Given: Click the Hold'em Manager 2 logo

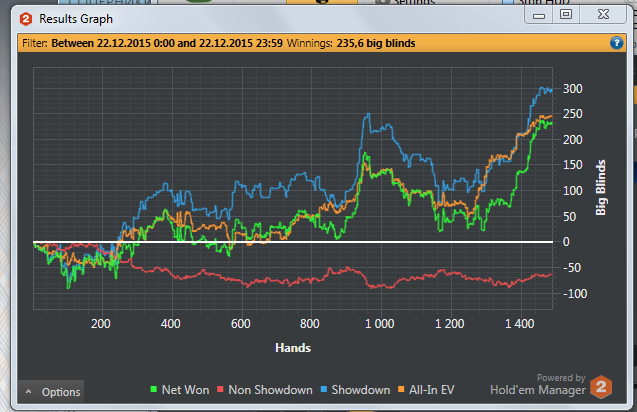Looking at the screenshot, I should pyautogui.click(x=601, y=386).
